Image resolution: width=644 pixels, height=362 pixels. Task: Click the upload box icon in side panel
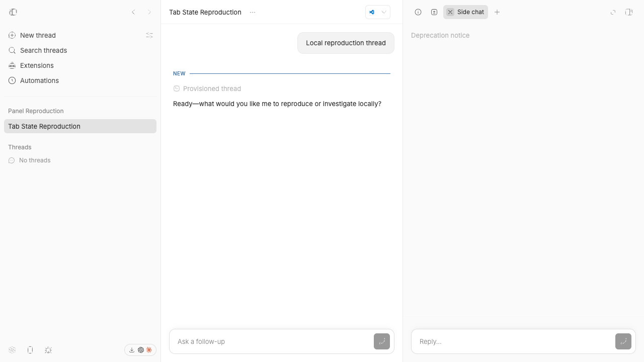434,12
